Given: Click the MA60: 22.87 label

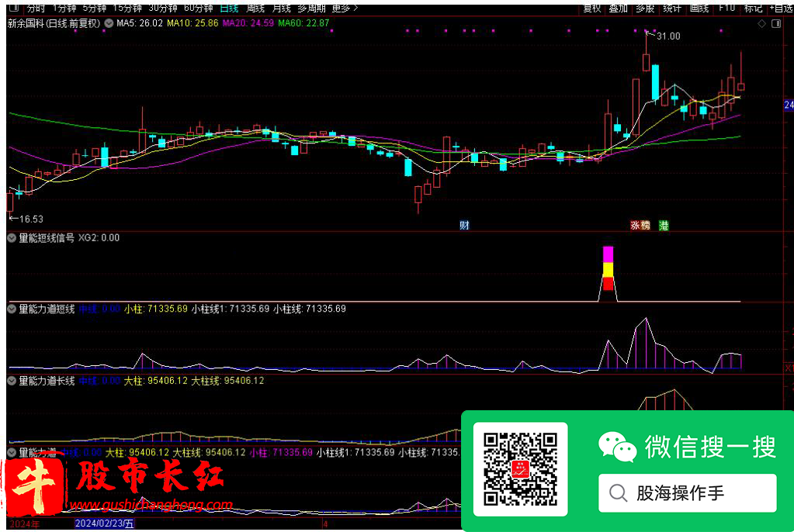Looking at the screenshot, I should click(303, 23).
